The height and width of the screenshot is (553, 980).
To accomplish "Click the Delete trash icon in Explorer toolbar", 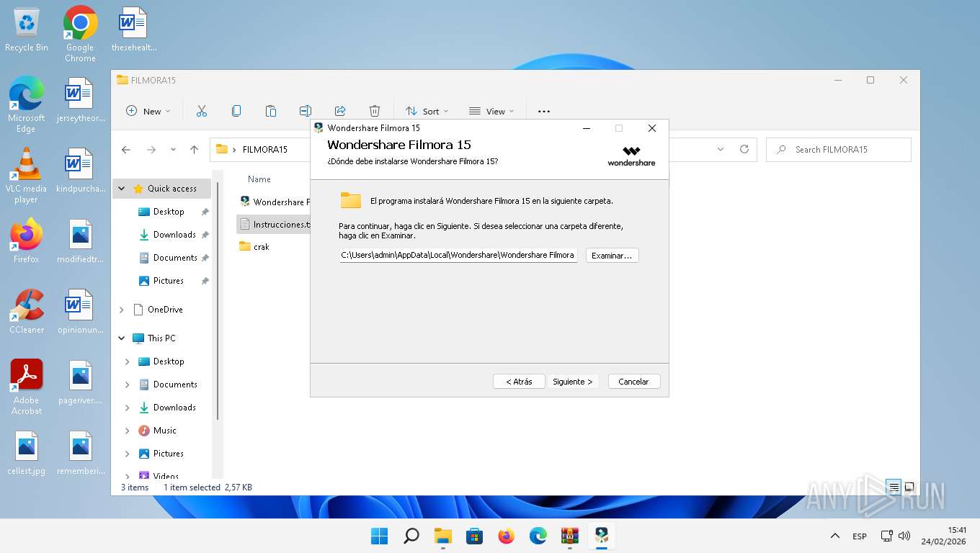I will 375,111.
